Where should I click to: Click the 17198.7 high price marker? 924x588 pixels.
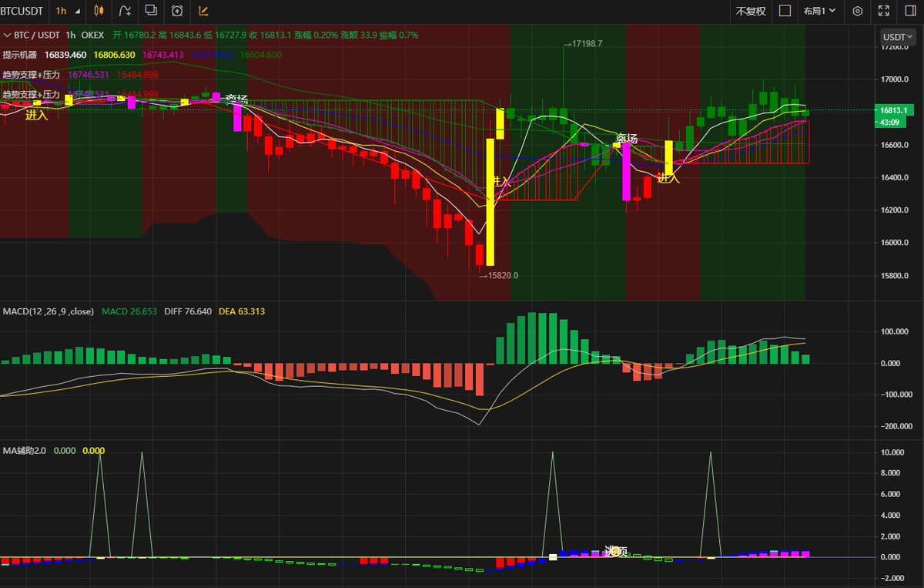[583, 44]
